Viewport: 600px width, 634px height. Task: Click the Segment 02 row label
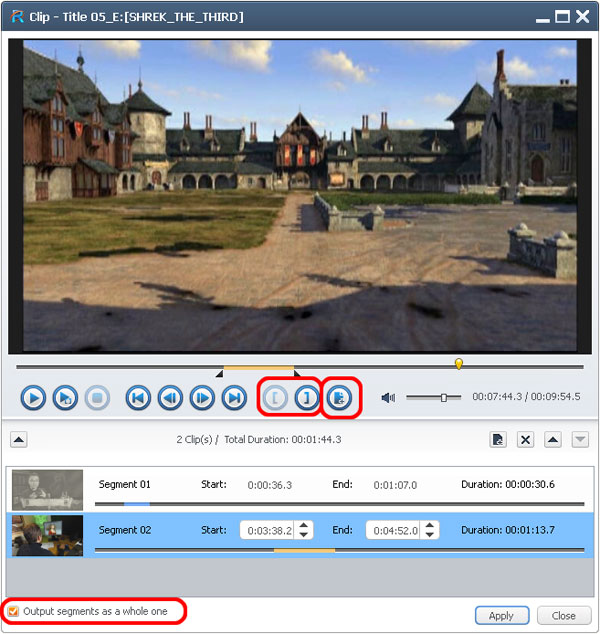tap(125, 530)
